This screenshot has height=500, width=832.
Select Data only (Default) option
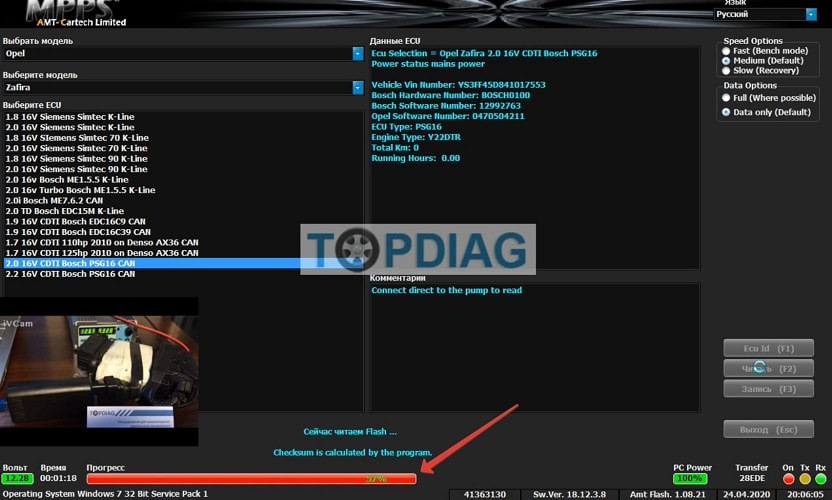pos(766,112)
